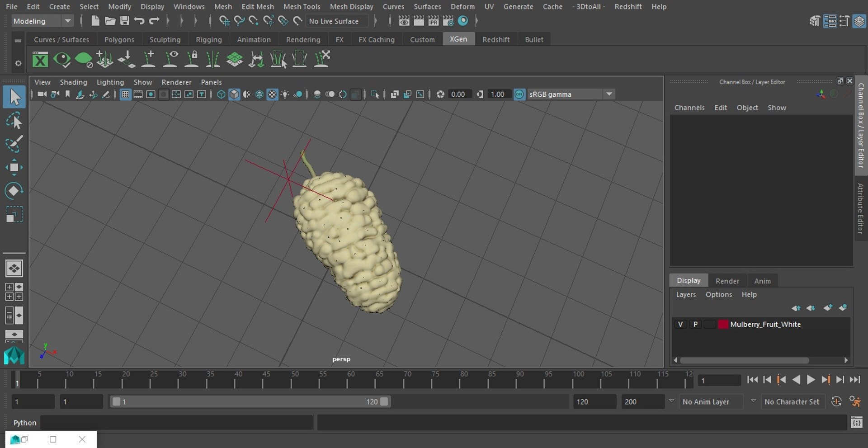The image size is (868, 448).
Task: Activate the Scale tool
Action: click(x=14, y=214)
